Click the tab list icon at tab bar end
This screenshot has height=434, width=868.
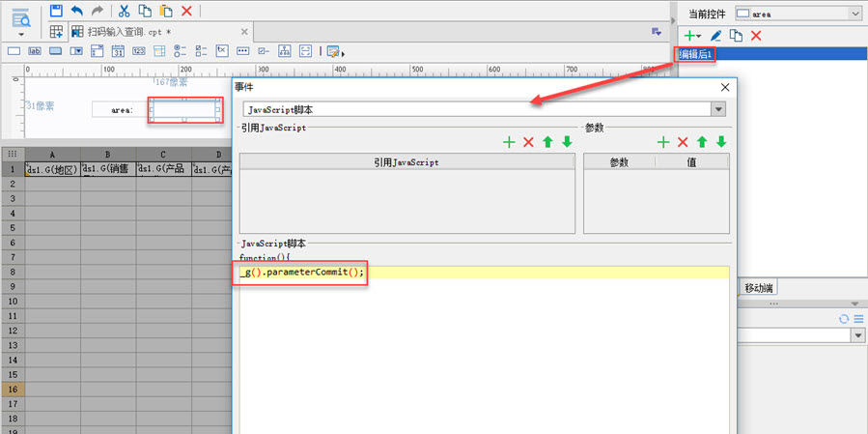point(657,32)
